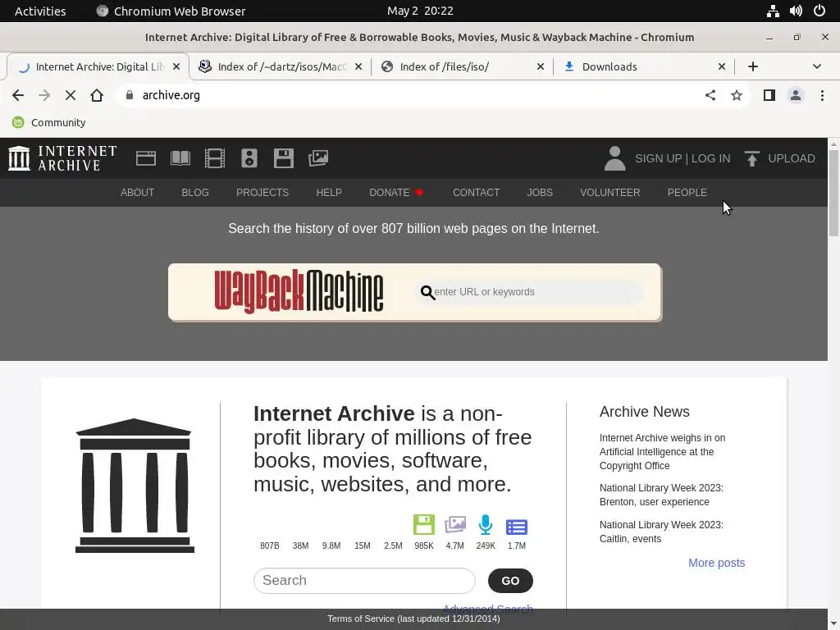Open the Web media icon in Archive header

point(146,158)
